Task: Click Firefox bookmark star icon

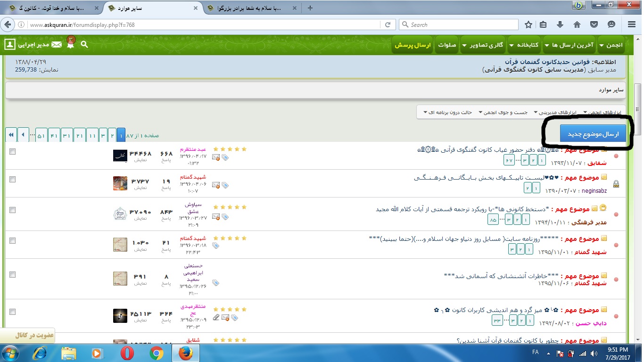Action: [528, 25]
